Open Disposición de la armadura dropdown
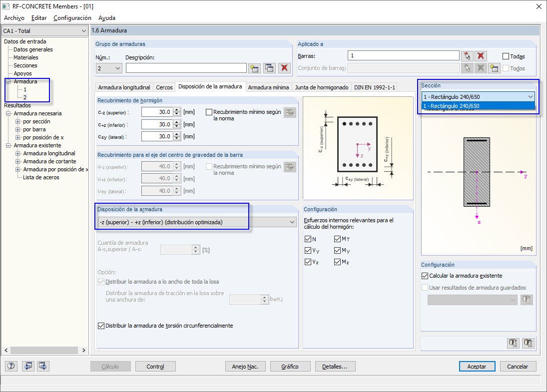The image size is (547, 392). [x=197, y=222]
